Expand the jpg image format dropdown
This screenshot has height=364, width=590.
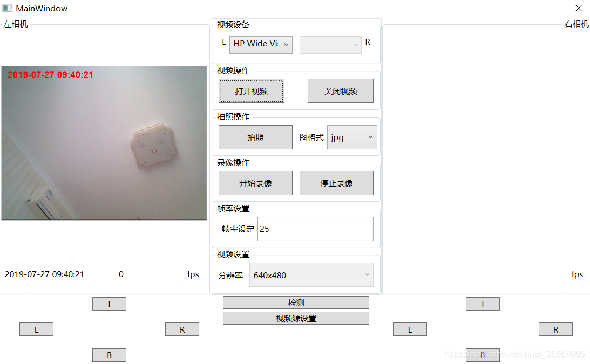pos(352,138)
